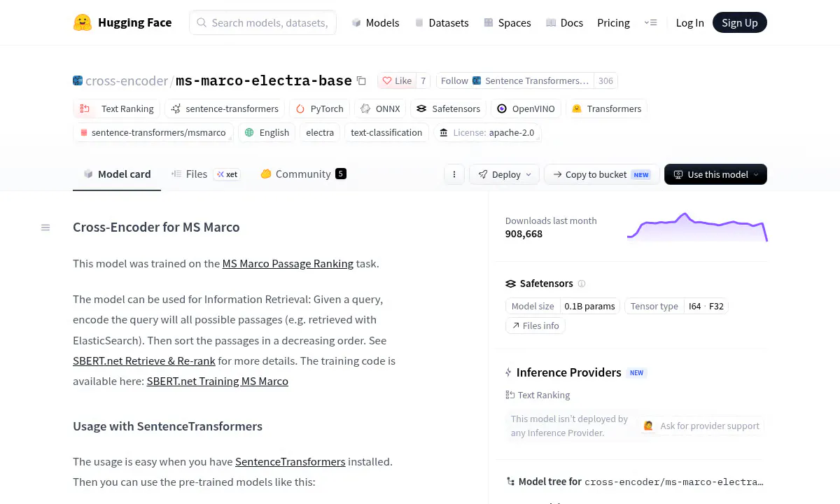The height and width of the screenshot is (504, 840).
Task: Click the 0.1B params model size
Action: (x=589, y=306)
